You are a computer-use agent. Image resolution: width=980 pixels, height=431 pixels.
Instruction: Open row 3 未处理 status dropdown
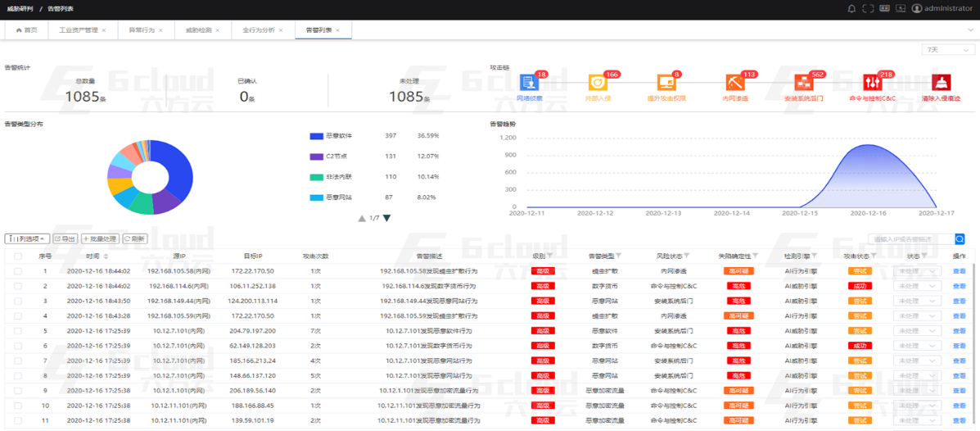[917, 301]
